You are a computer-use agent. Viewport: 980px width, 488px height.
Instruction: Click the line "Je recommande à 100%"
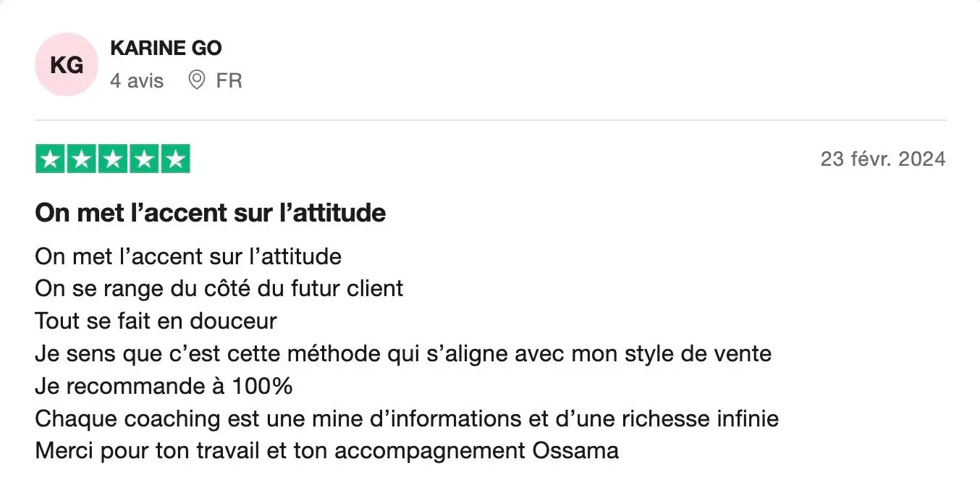[164, 386]
